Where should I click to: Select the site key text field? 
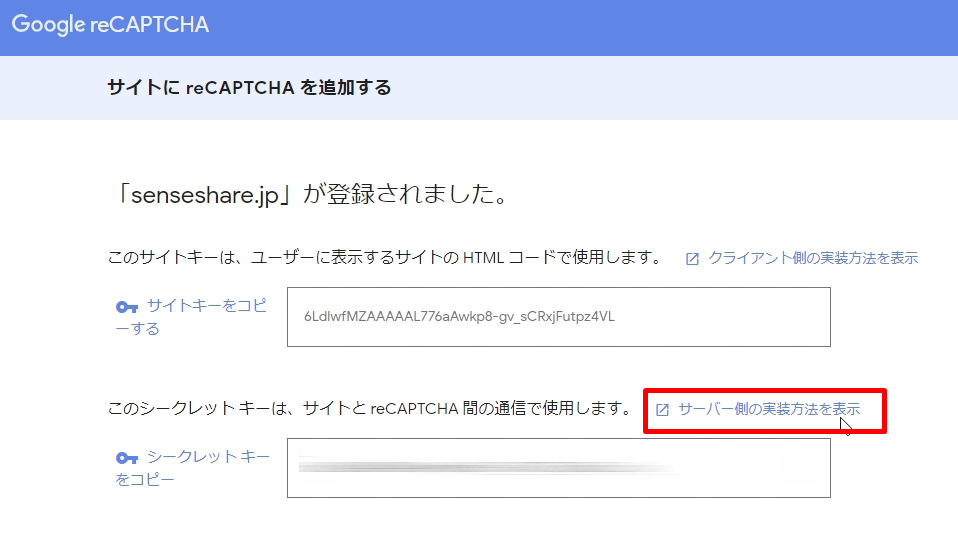(558, 317)
